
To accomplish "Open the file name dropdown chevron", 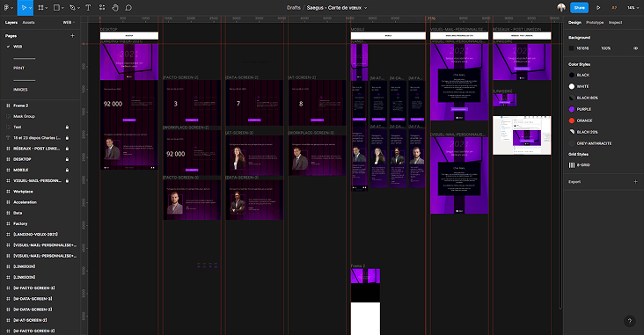I will point(365,8).
